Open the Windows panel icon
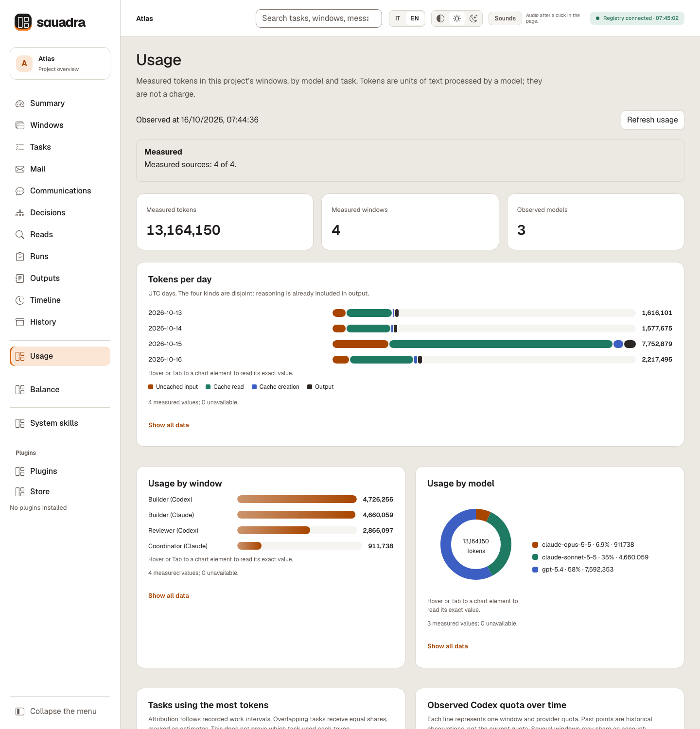The height and width of the screenshot is (729, 700). point(20,125)
